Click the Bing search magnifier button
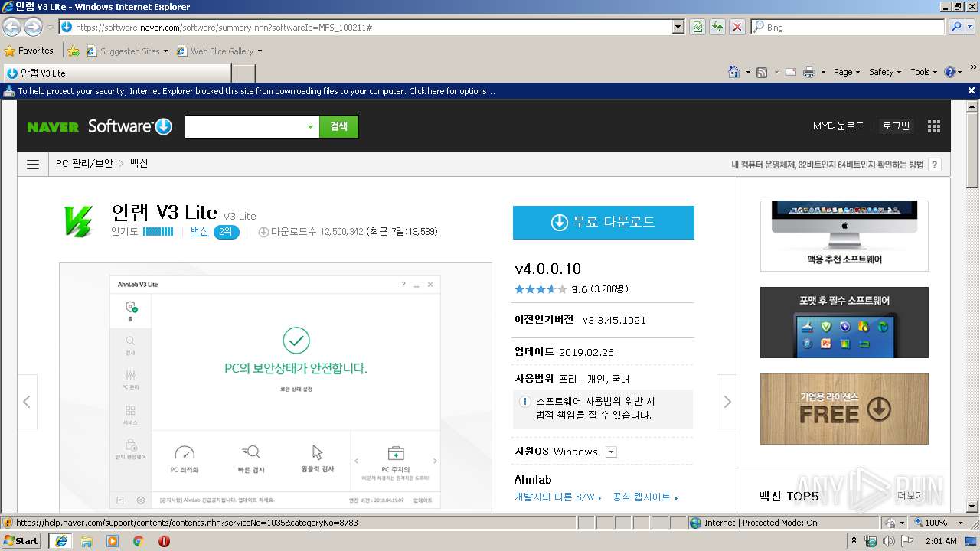The width and height of the screenshot is (980, 551). 955,27
